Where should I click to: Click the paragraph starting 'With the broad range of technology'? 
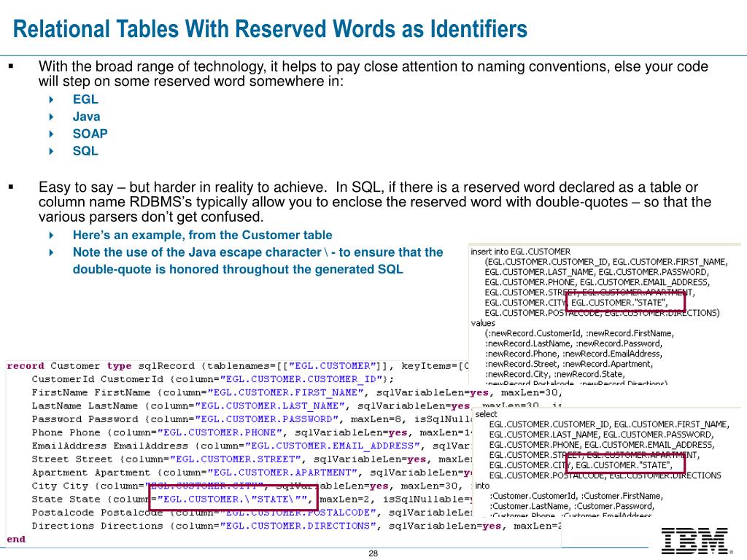373,74
